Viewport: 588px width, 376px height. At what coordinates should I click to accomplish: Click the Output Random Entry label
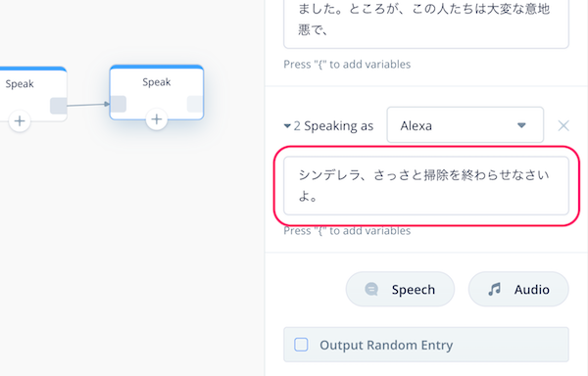click(x=386, y=345)
